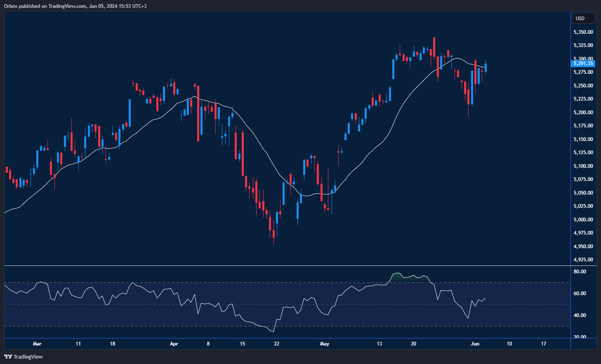Click the 11 date label

pos(78,343)
